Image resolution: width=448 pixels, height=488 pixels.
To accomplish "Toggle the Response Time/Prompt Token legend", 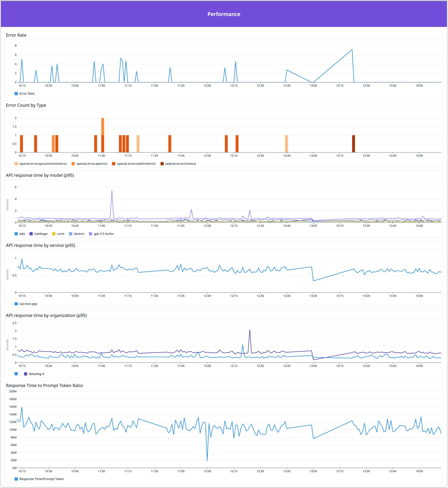I will [x=42, y=479].
